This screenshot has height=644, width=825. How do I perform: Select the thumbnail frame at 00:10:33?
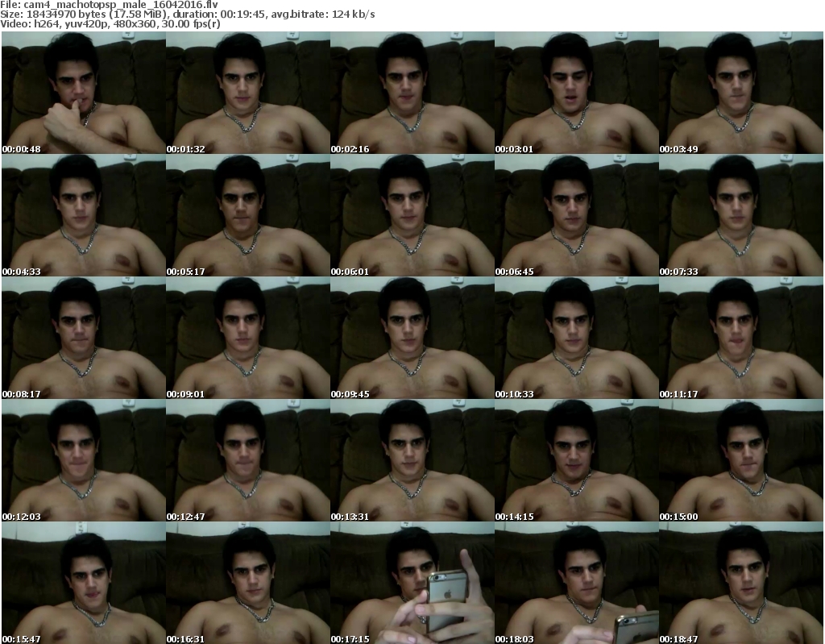pyautogui.click(x=577, y=338)
